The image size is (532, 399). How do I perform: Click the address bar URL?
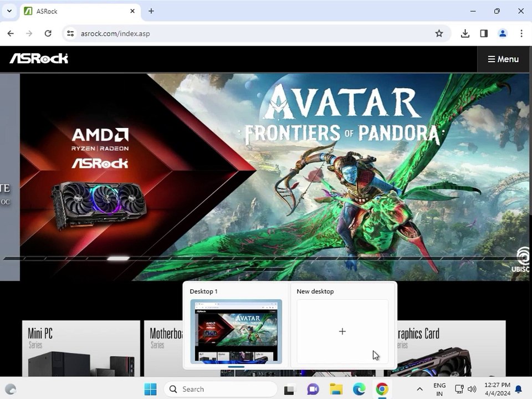(x=115, y=34)
